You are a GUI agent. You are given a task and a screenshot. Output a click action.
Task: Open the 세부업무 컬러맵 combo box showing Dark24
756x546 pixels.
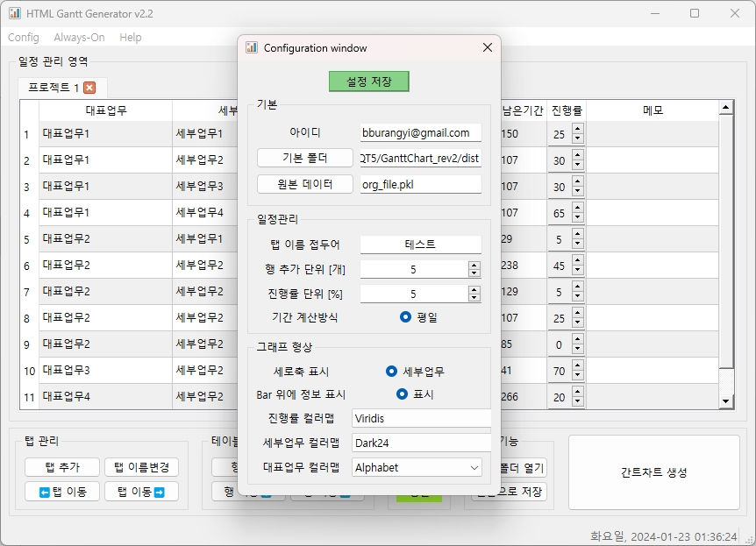point(421,443)
